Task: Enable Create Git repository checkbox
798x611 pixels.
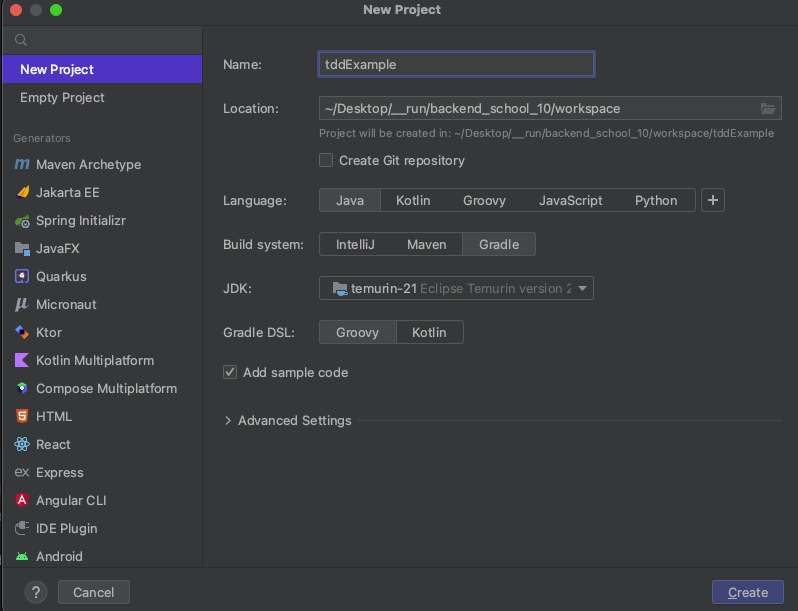Action: pyautogui.click(x=326, y=160)
